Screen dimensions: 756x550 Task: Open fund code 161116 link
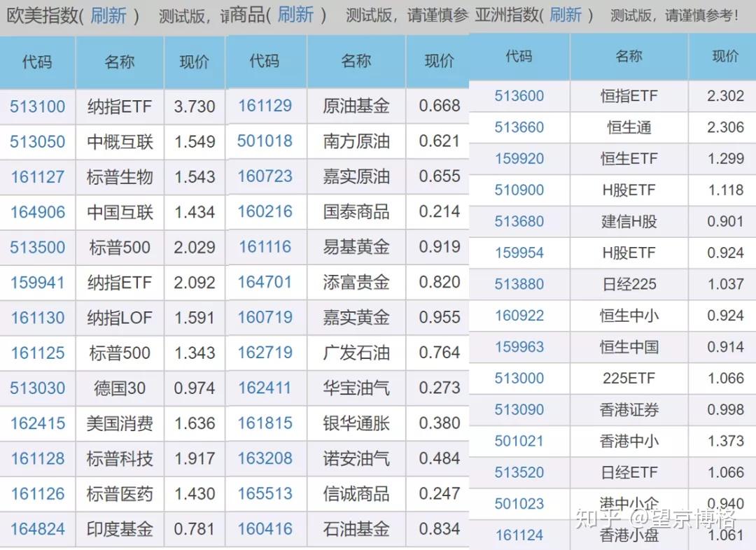pos(265,247)
